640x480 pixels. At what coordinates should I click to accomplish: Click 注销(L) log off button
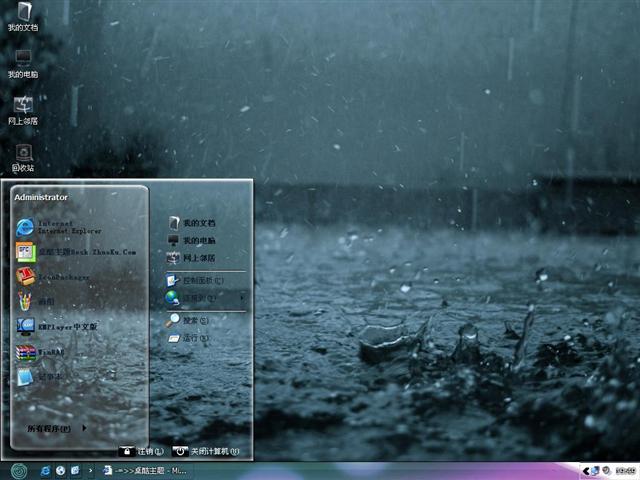click(142, 451)
